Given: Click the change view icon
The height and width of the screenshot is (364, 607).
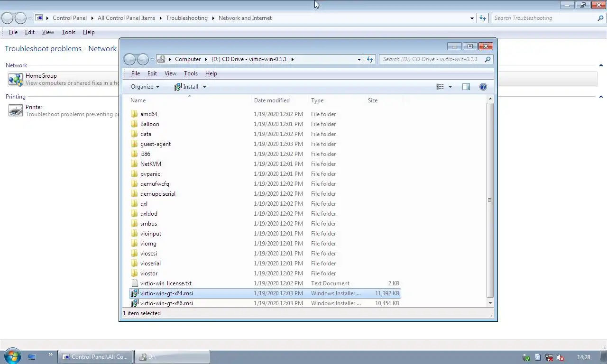Looking at the screenshot, I should 440,87.
